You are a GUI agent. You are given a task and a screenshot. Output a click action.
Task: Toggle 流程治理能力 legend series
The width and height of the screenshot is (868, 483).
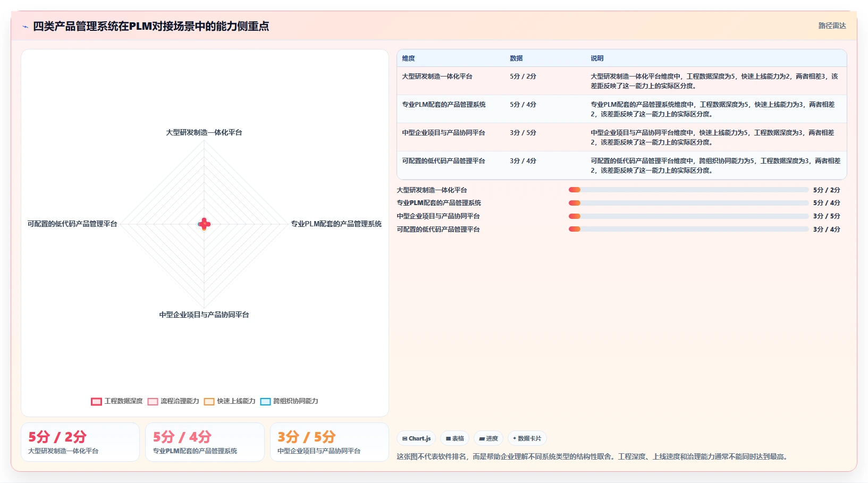(173, 401)
